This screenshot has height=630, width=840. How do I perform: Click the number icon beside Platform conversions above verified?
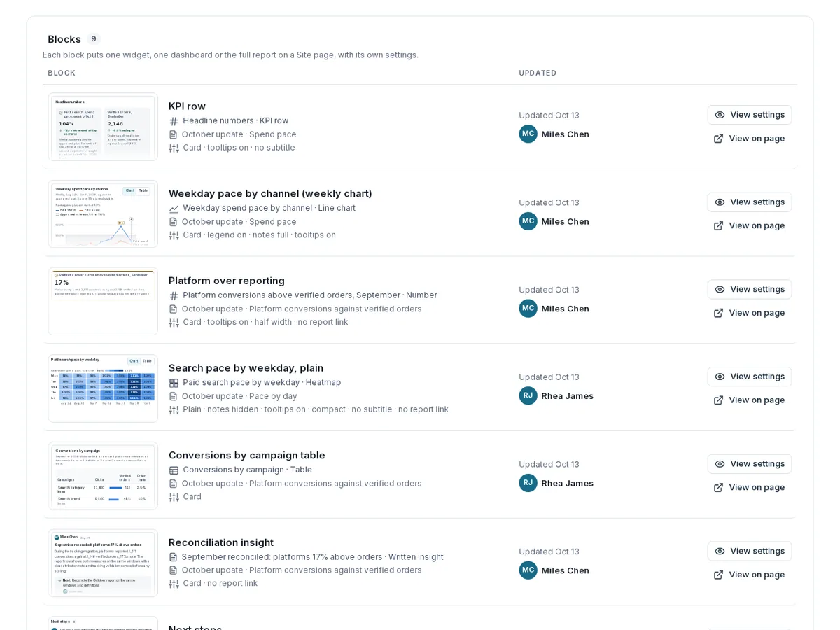pos(174,295)
